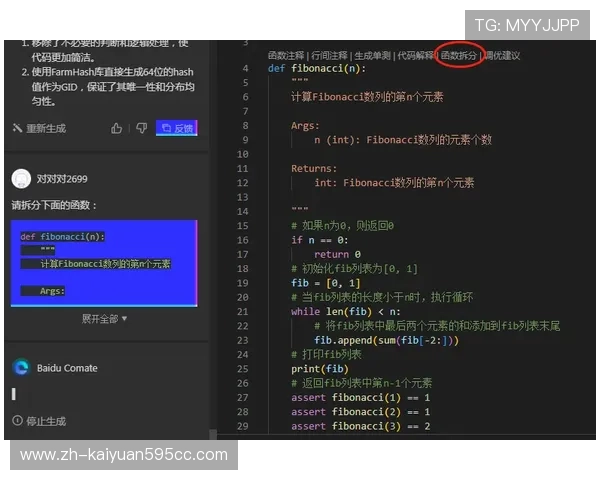Click the 停止生成 stop icon
The width and height of the screenshot is (600, 480).
(x=17, y=421)
